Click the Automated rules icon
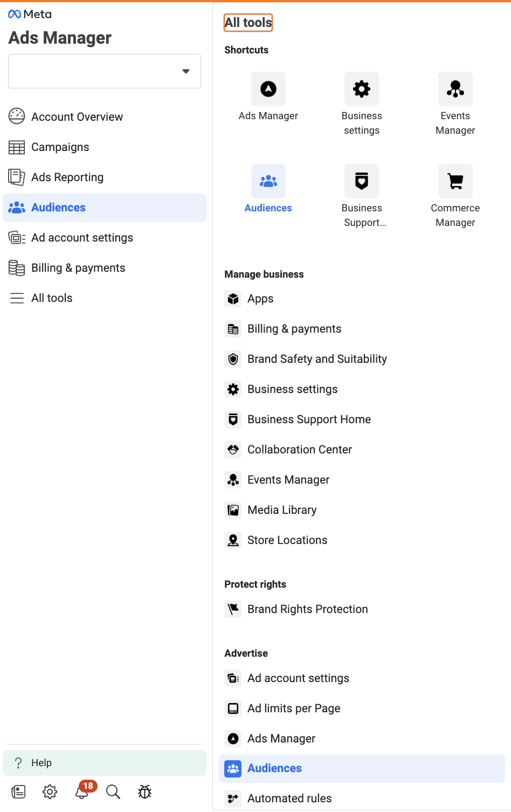 click(x=233, y=799)
